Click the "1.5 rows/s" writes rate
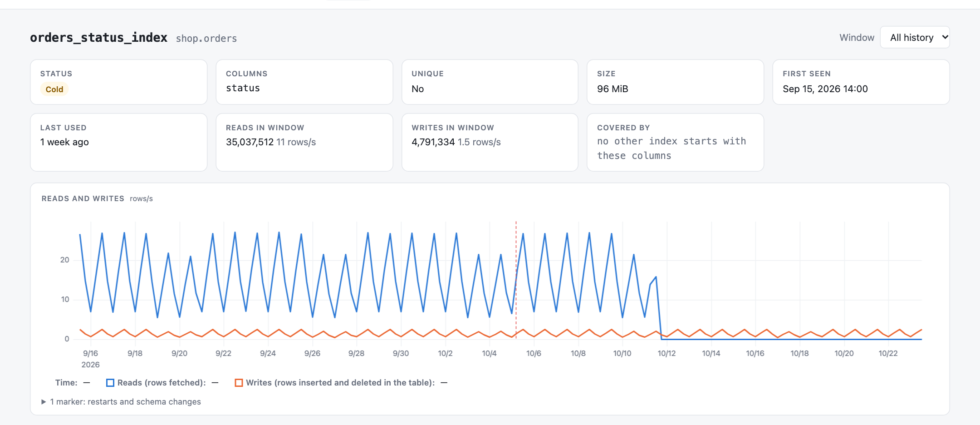This screenshot has width=980, height=425. (479, 142)
